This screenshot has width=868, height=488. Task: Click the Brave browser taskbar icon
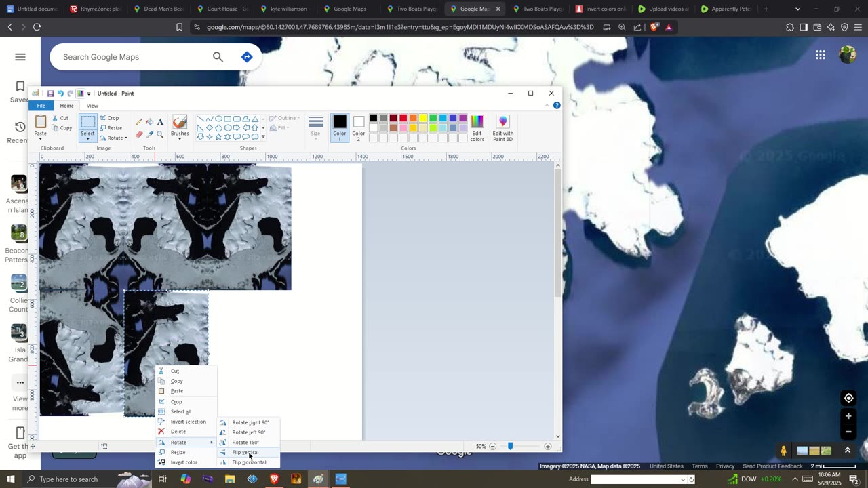click(x=274, y=479)
